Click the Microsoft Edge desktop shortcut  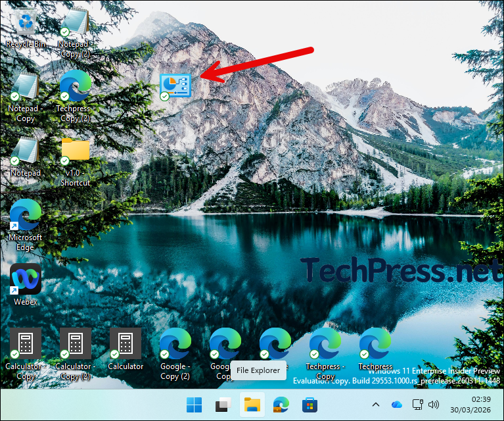(26, 216)
